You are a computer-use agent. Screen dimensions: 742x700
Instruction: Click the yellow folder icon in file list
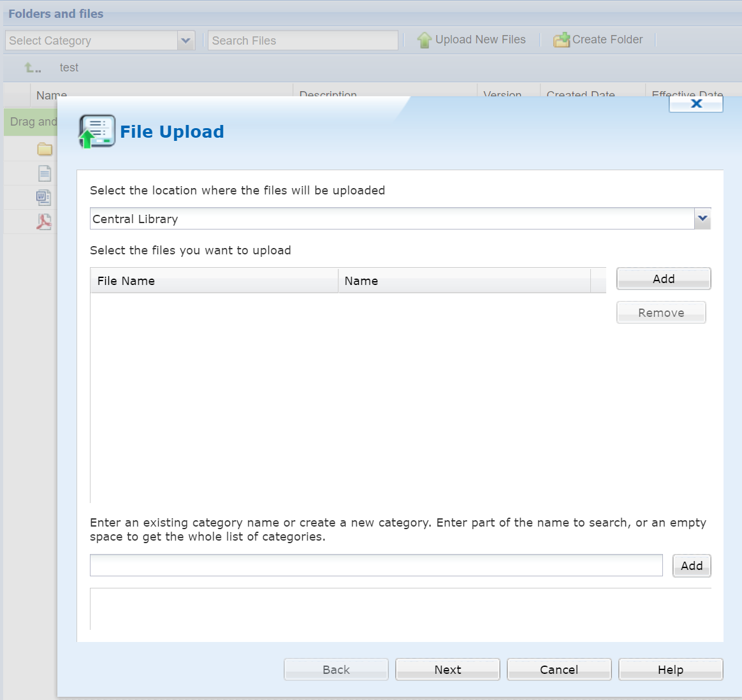pos(45,149)
